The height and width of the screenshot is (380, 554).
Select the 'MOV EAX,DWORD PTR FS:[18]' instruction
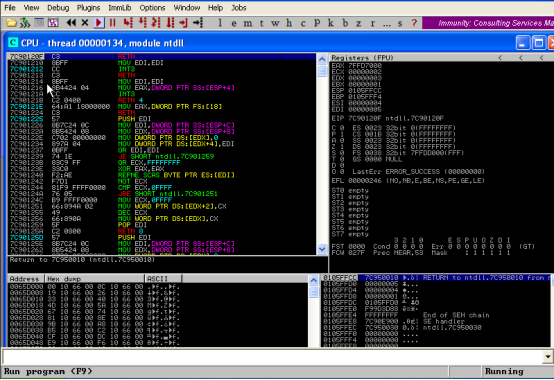click(x=170, y=106)
